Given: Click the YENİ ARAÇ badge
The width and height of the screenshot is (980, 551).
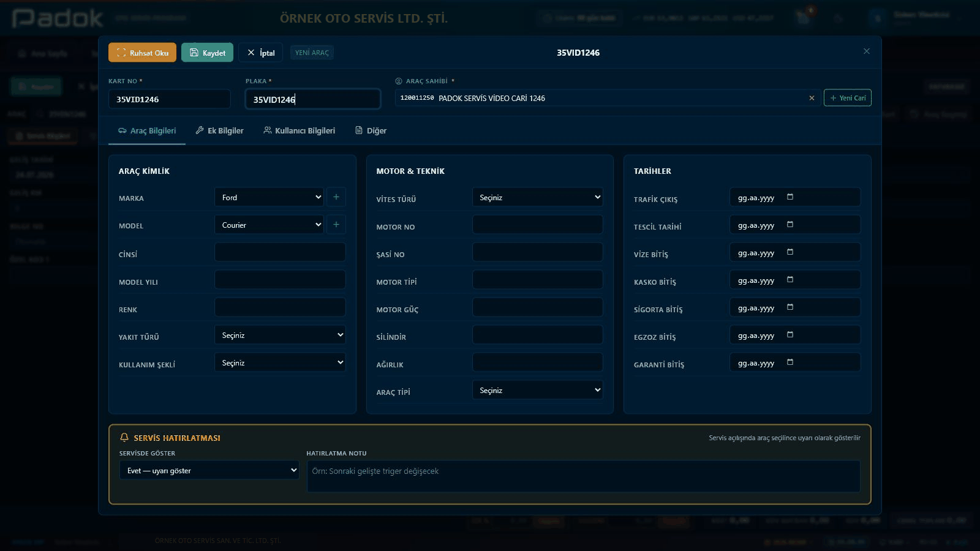Looking at the screenshot, I should pyautogui.click(x=312, y=53).
